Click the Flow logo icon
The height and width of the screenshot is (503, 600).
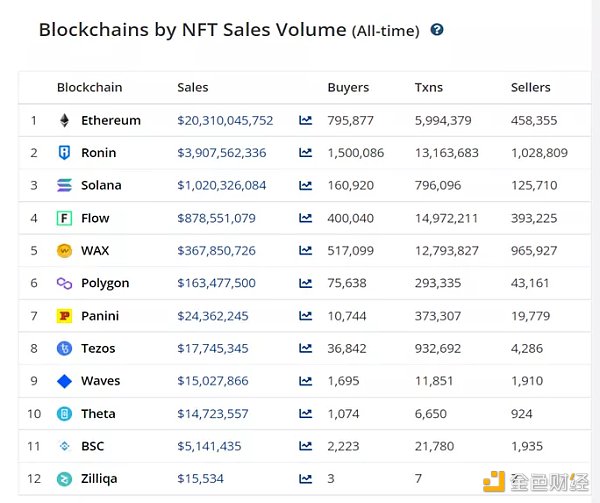point(65,218)
